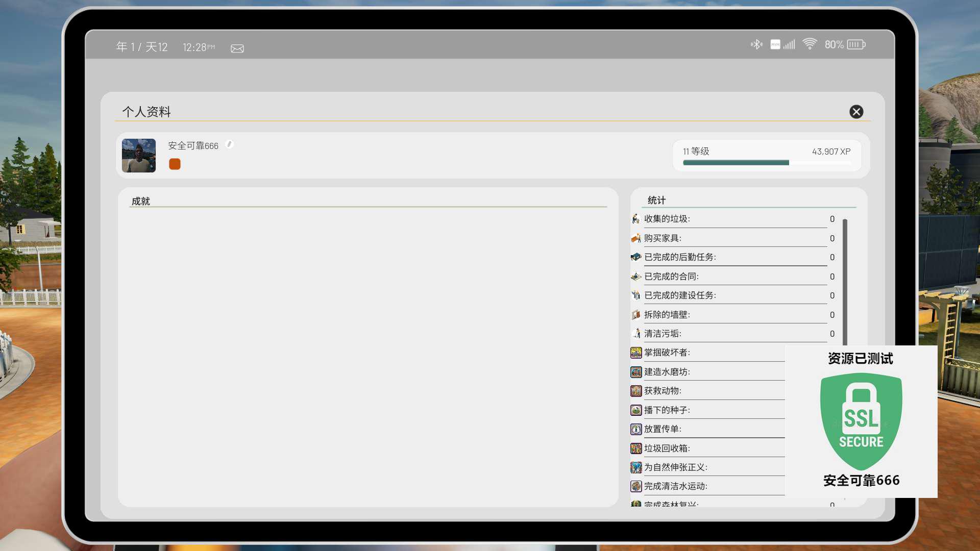Click the 已完成的建设任务 statistic label
Screen dimensions: 980x551
680,295
